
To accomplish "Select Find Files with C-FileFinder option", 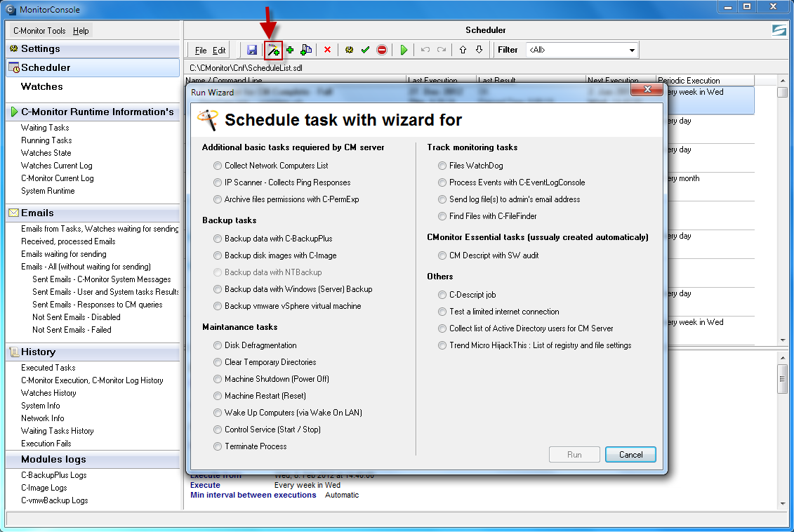I will pyautogui.click(x=442, y=216).
